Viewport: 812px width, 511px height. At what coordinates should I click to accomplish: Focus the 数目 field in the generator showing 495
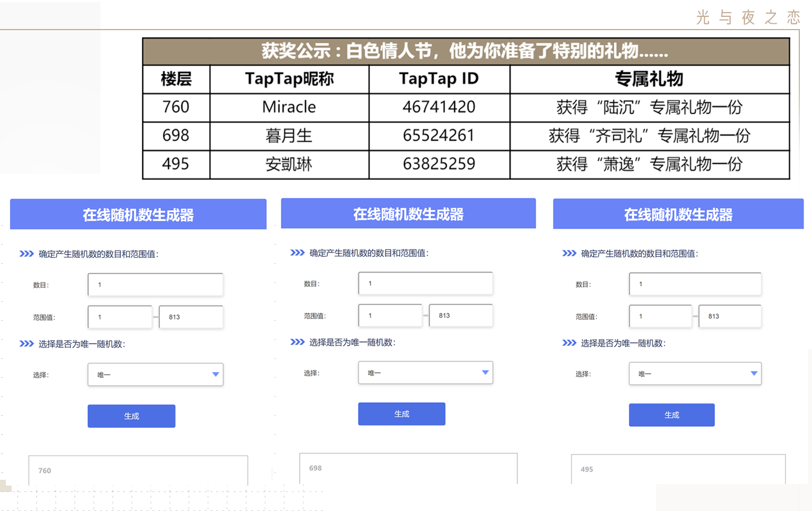695,284
